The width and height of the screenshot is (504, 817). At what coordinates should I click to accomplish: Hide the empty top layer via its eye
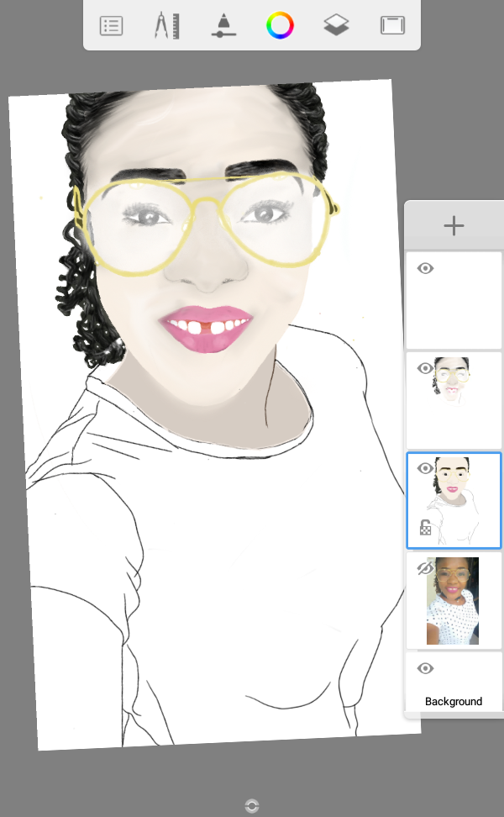425,268
